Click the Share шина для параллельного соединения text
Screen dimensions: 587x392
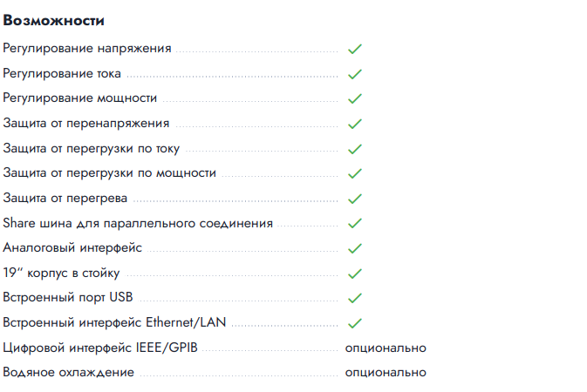138,224
